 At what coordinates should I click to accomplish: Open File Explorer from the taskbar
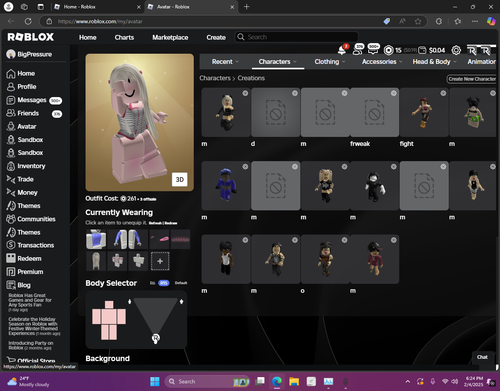pyautogui.click(x=294, y=381)
